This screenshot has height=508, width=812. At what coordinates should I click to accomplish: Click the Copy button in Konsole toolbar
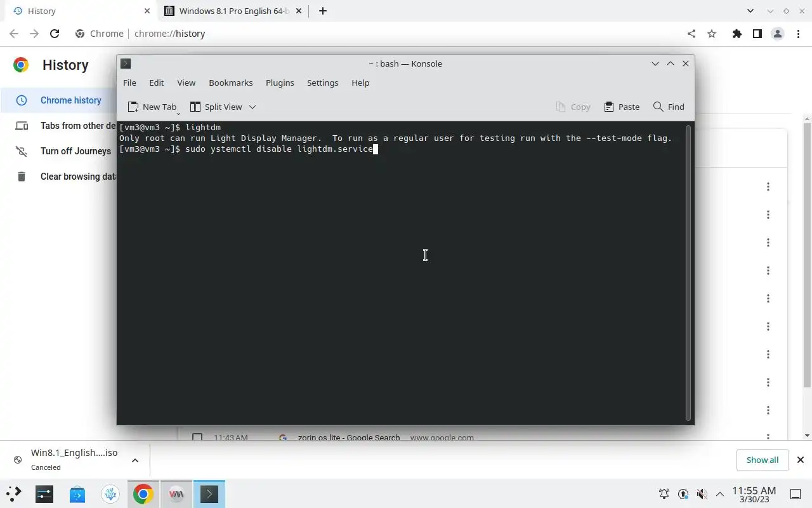(x=573, y=107)
